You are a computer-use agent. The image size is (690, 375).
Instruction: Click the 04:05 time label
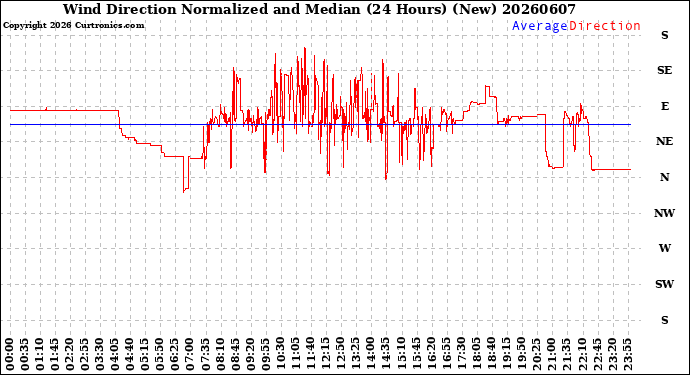coord(115,354)
